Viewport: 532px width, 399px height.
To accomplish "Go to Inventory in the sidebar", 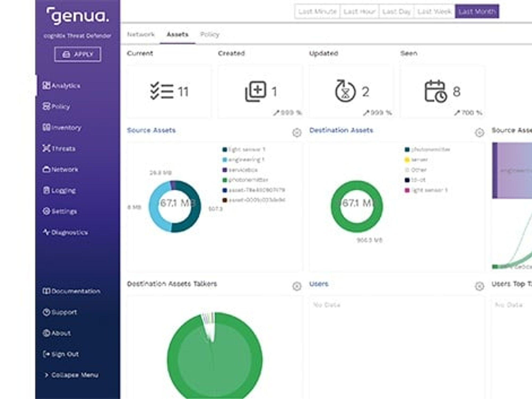I will pyautogui.click(x=62, y=127).
